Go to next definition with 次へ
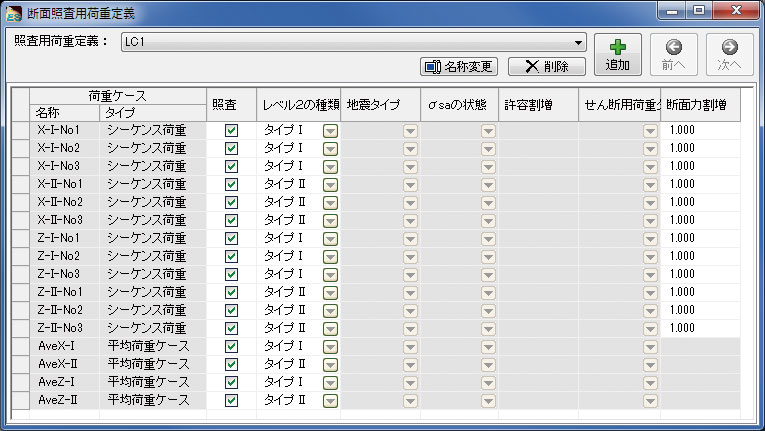Screen dimensions: 765x431 [730, 55]
